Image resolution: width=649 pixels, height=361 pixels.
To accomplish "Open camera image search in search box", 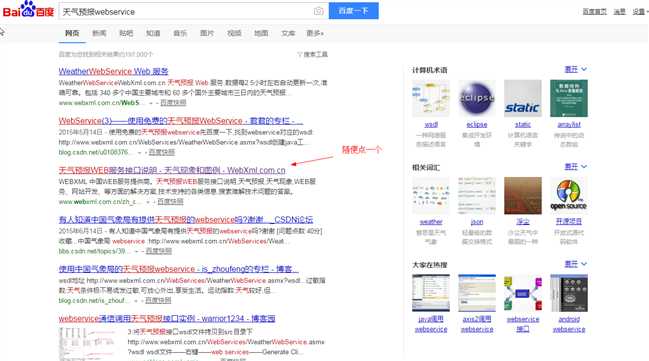I will tap(318, 11).
